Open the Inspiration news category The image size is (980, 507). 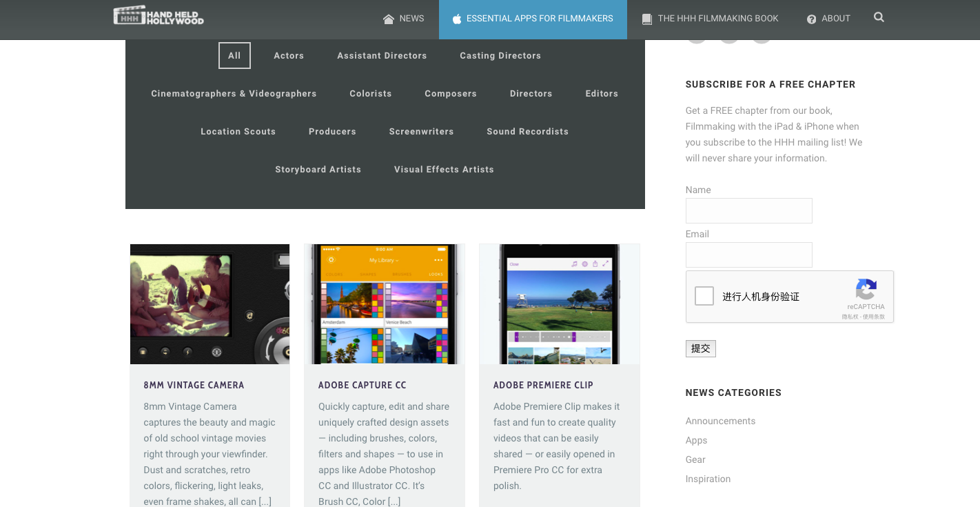tap(708, 479)
